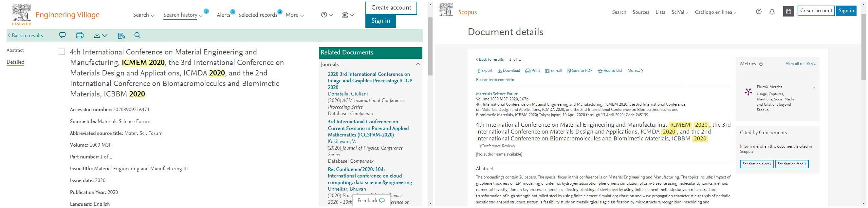
Task: Click the Scopus brand name
Action: [x=467, y=12]
